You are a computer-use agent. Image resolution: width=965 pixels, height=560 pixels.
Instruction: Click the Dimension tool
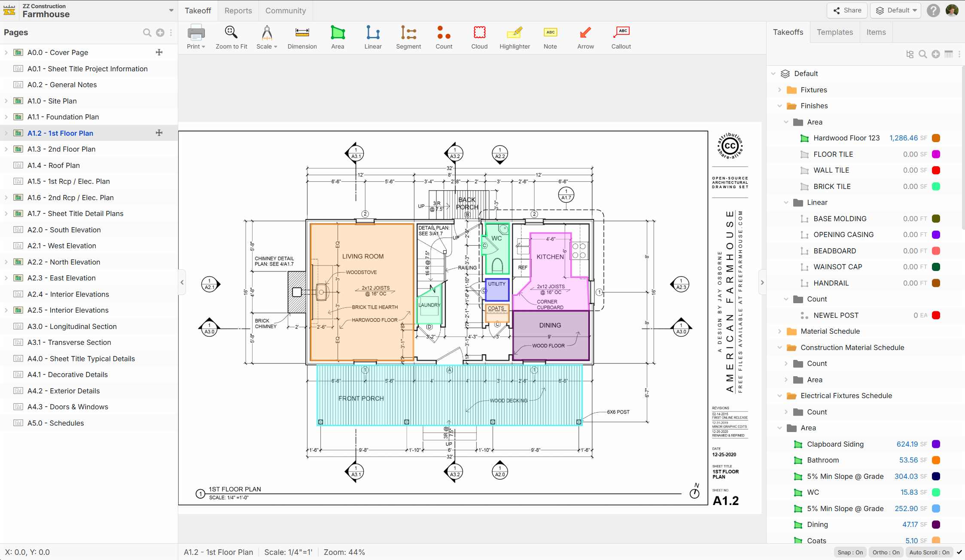tap(302, 37)
